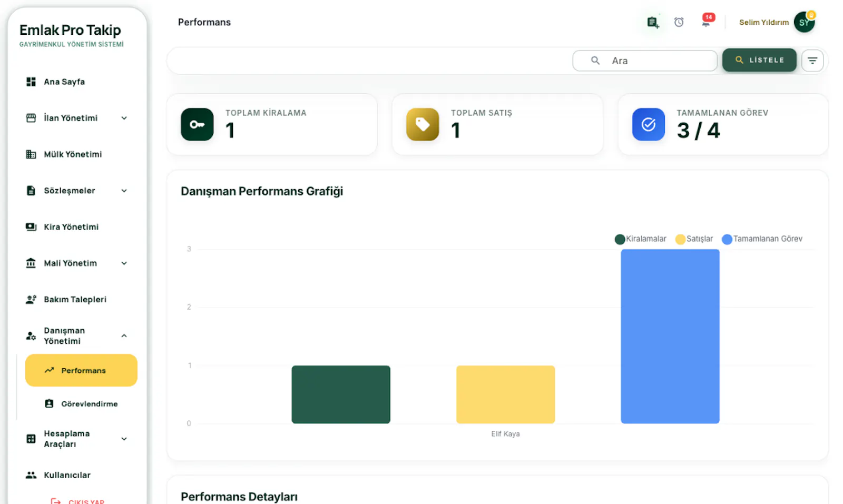Click the ÇIKIŞ YAP logout link
This screenshot has height=504, width=843.
coord(77,501)
